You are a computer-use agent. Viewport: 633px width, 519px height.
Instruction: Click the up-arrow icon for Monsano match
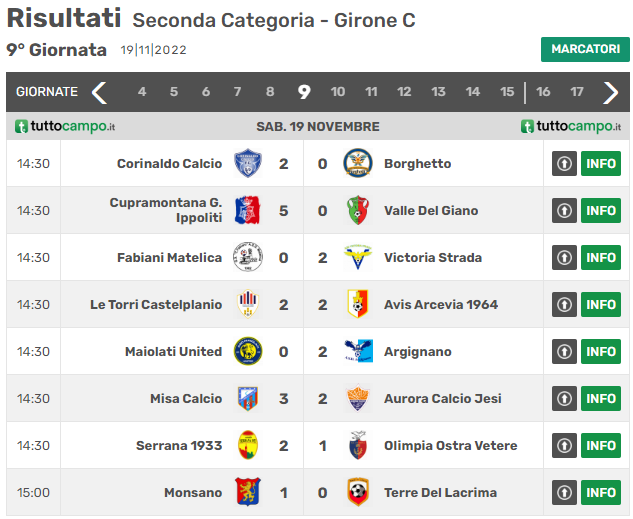click(564, 492)
